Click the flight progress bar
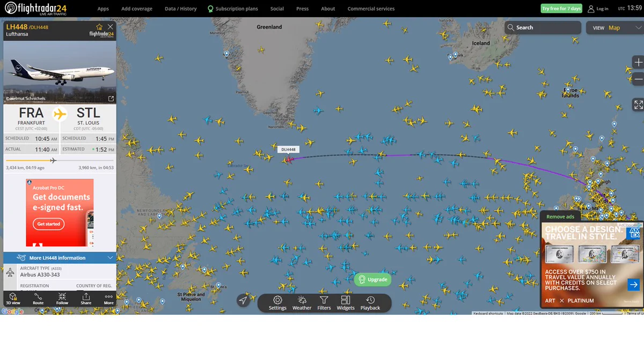 tap(60, 160)
